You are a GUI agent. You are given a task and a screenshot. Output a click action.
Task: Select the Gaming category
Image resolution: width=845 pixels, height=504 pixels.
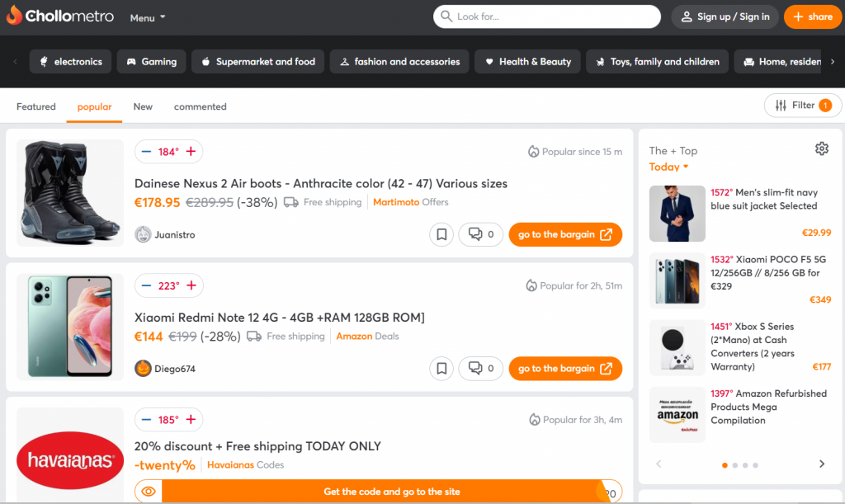(152, 62)
